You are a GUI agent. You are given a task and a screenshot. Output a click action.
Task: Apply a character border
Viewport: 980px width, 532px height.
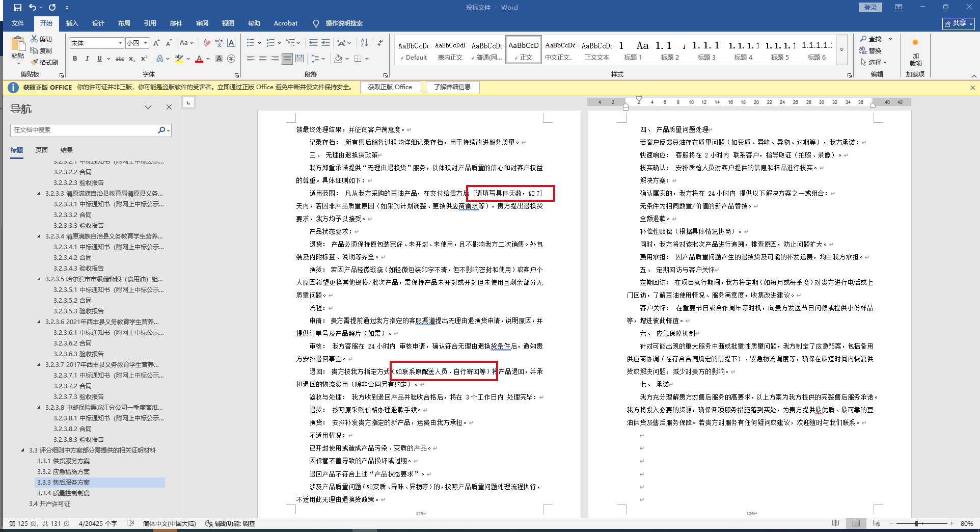(231, 43)
